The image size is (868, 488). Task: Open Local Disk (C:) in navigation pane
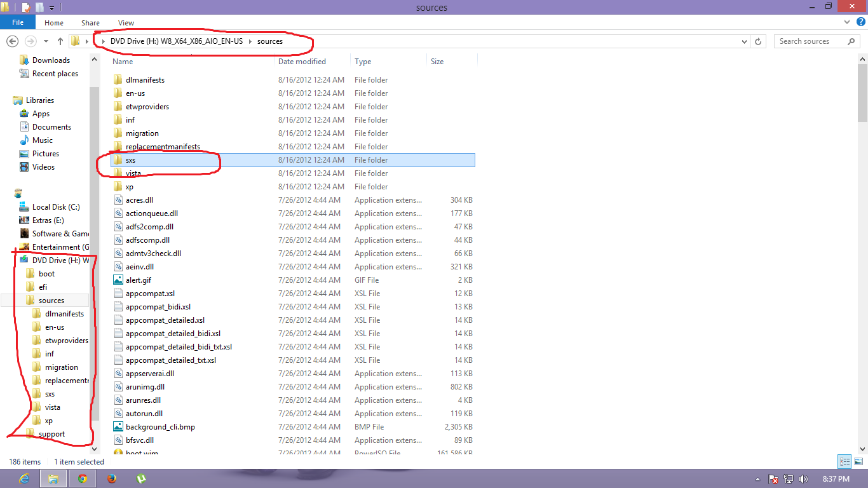[x=56, y=207]
